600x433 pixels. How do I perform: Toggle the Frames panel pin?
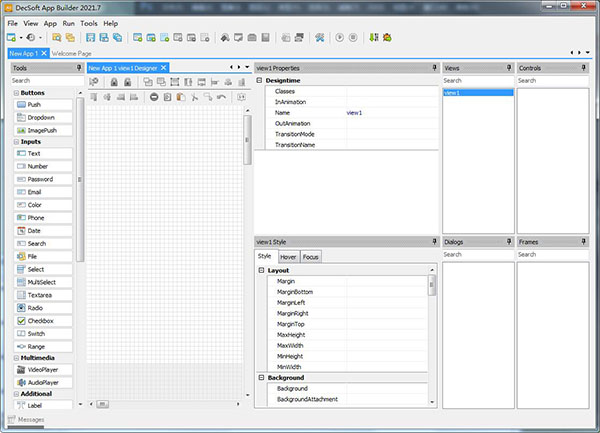[584, 241]
